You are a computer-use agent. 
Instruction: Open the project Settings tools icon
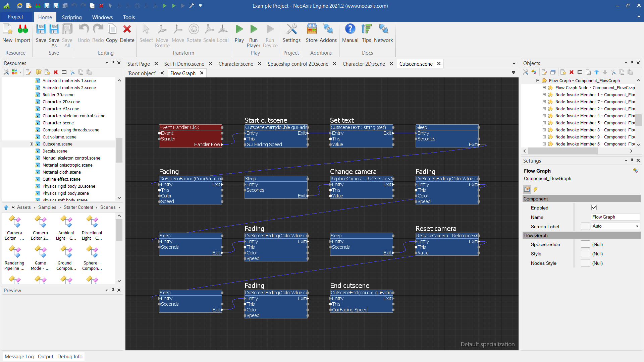click(x=291, y=29)
